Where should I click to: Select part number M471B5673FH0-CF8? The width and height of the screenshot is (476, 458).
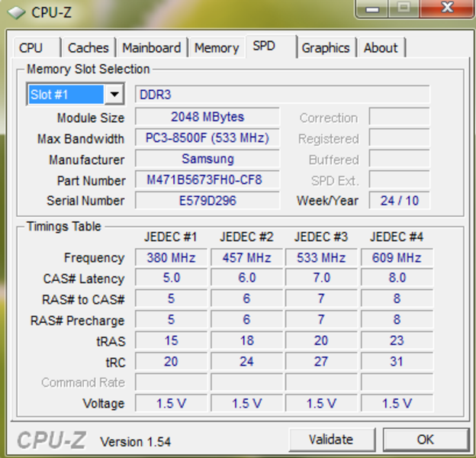tap(207, 180)
